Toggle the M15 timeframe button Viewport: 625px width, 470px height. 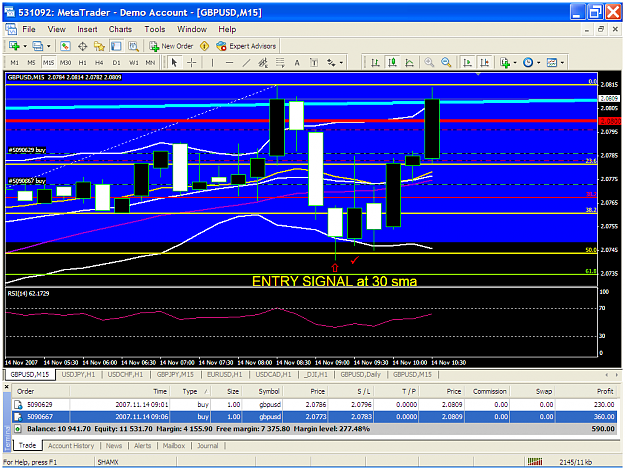point(49,63)
